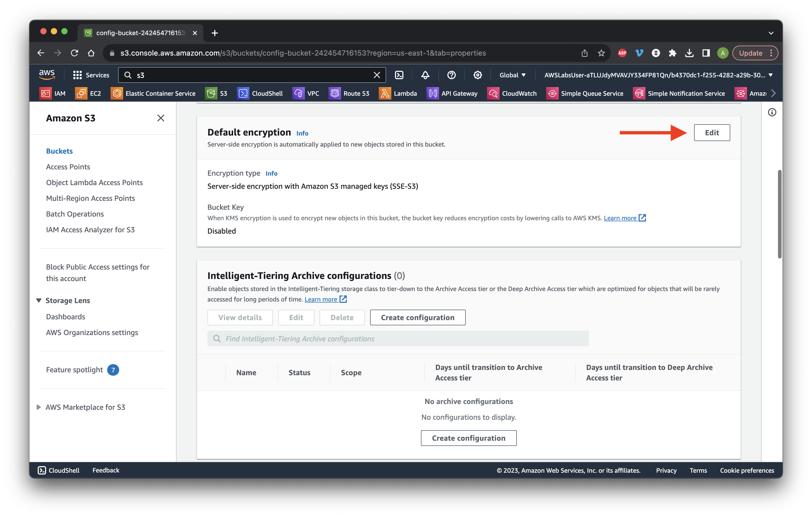
Task: Open Lambda favorite shortcut
Action: (398, 94)
